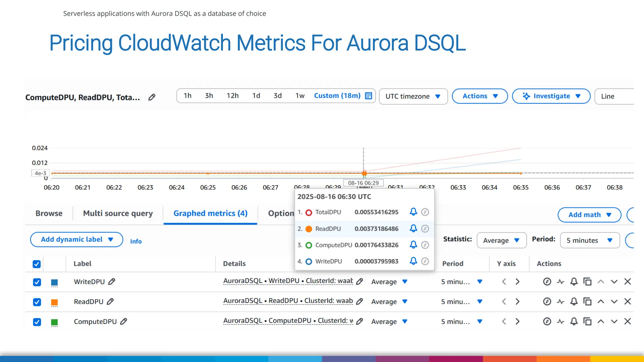The image size is (644, 362).
Task: Edit the ComputeDPU label pencil icon
Action: [124, 321]
